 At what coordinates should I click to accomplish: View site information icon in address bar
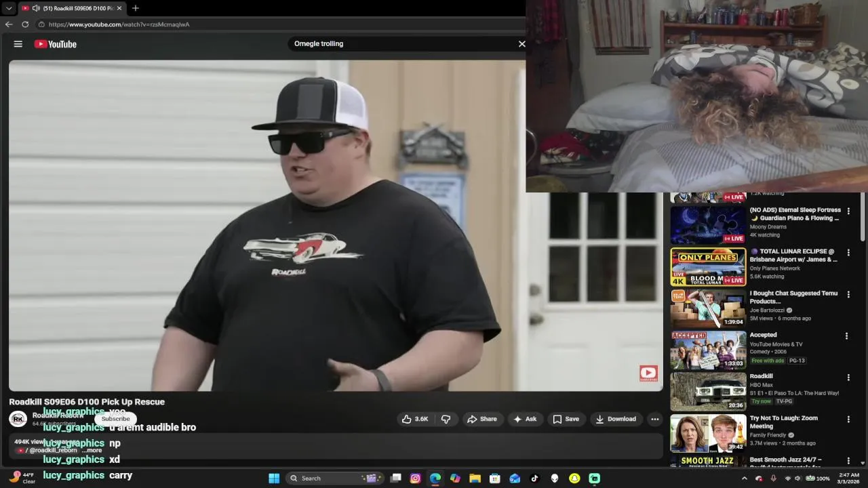point(41,24)
